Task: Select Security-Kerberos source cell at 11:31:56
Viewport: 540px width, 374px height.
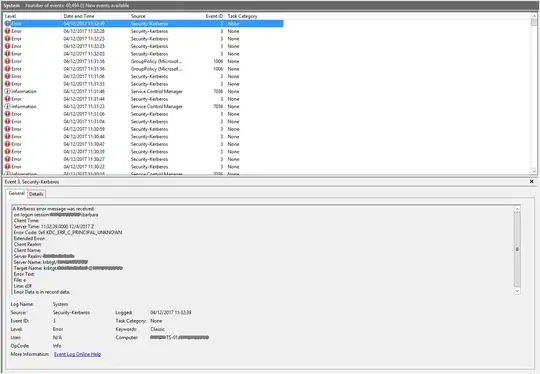Action: tap(149, 76)
